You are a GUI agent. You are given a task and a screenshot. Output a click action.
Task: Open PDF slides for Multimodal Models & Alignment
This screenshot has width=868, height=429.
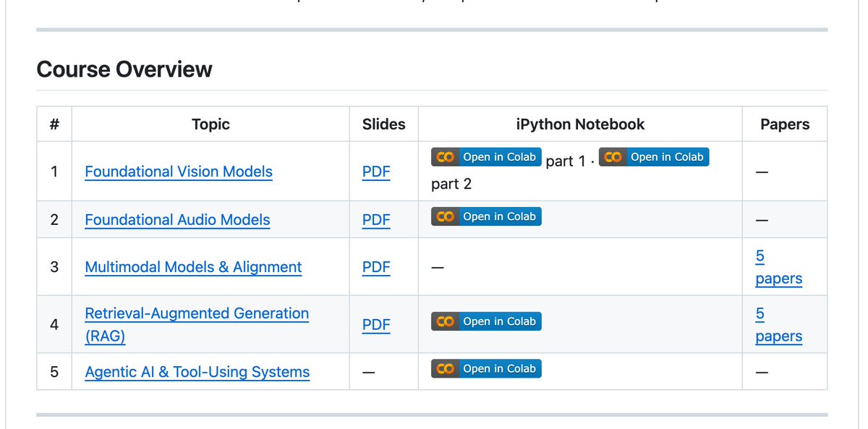click(x=376, y=267)
